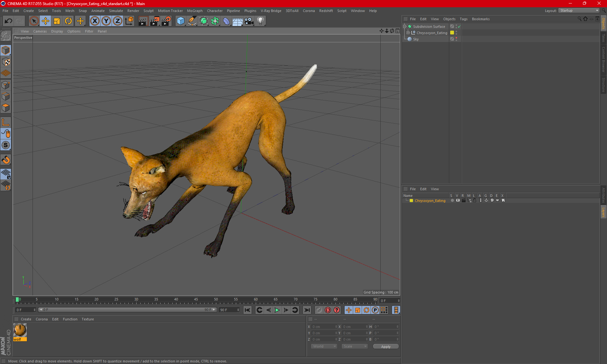Switch to Edges mode

[x=6, y=96]
